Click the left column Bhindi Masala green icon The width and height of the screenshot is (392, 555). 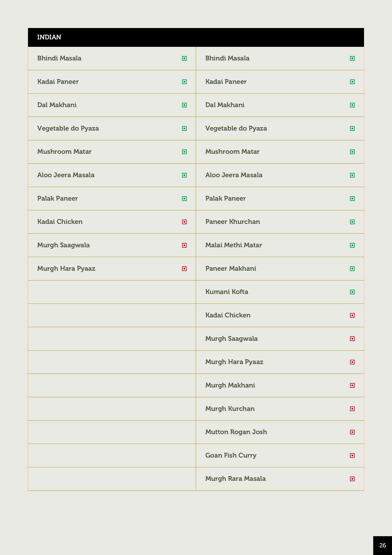coord(184,59)
